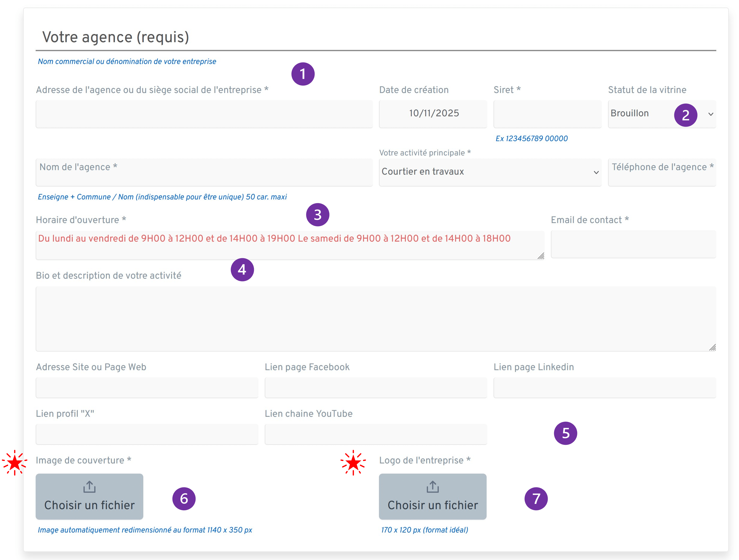Click the purple number 6 marker
The image size is (739, 560).
pos(184,498)
